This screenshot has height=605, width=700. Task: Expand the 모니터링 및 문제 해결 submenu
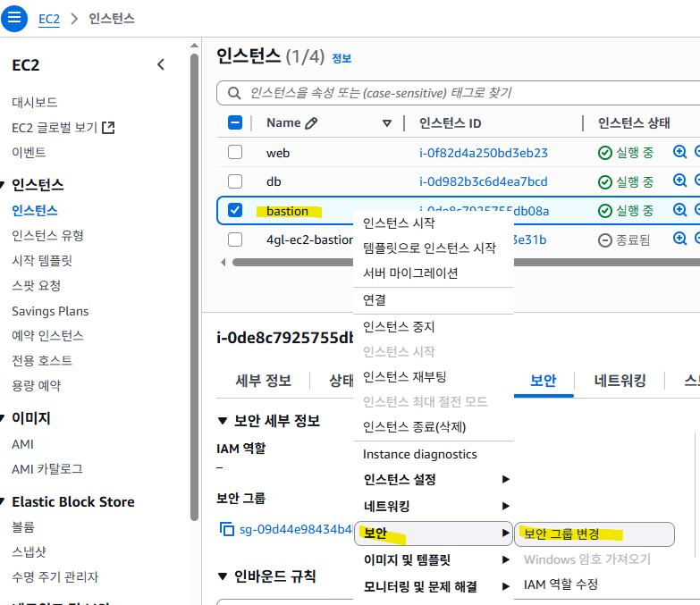click(434, 586)
